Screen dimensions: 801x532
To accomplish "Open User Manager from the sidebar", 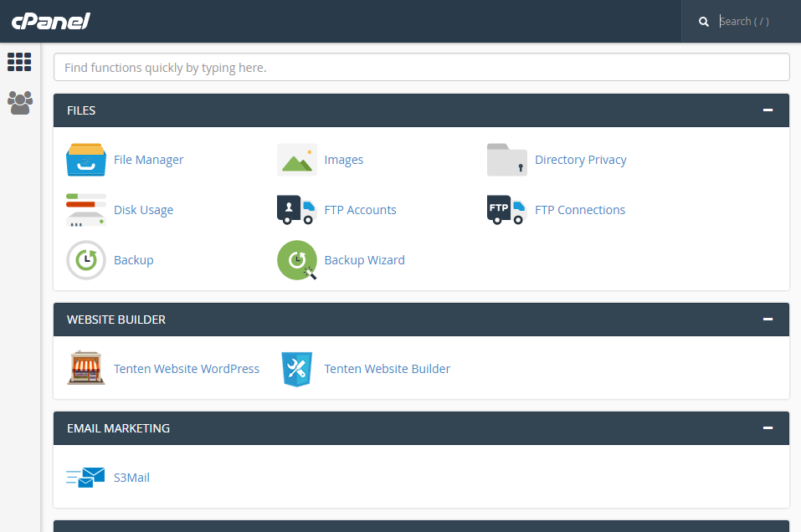I will pos(20,103).
